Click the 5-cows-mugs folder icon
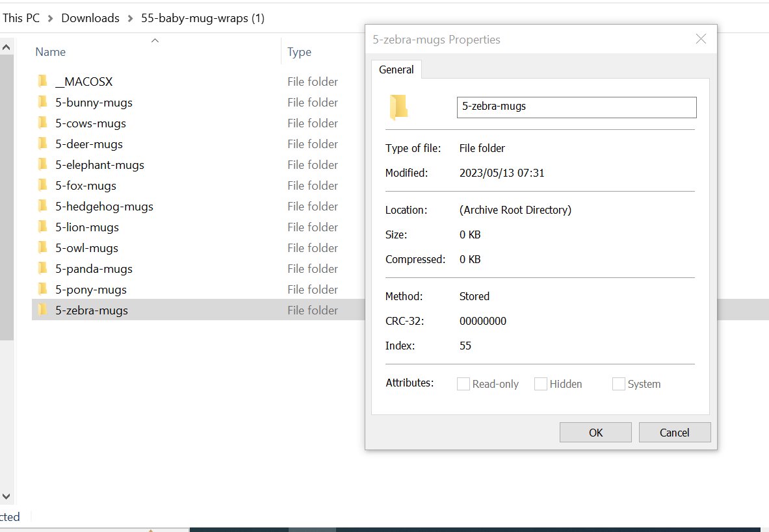Image resolution: width=769 pixels, height=532 pixels. [43, 123]
